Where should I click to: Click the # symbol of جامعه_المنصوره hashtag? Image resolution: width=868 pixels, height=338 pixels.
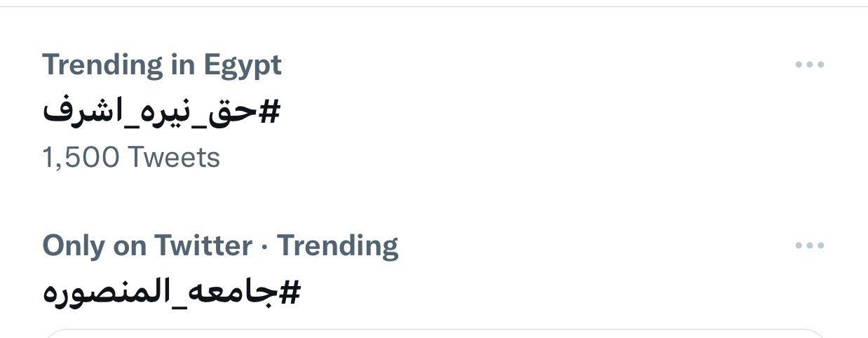pyautogui.click(x=289, y=292)
